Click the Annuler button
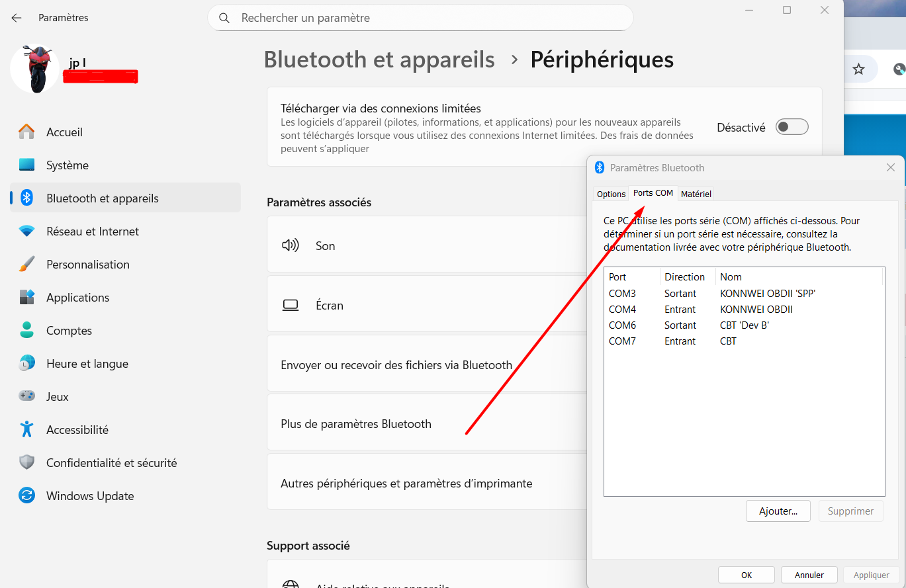The height and width of the screenshot is (588, 906). tap(809, 575)
